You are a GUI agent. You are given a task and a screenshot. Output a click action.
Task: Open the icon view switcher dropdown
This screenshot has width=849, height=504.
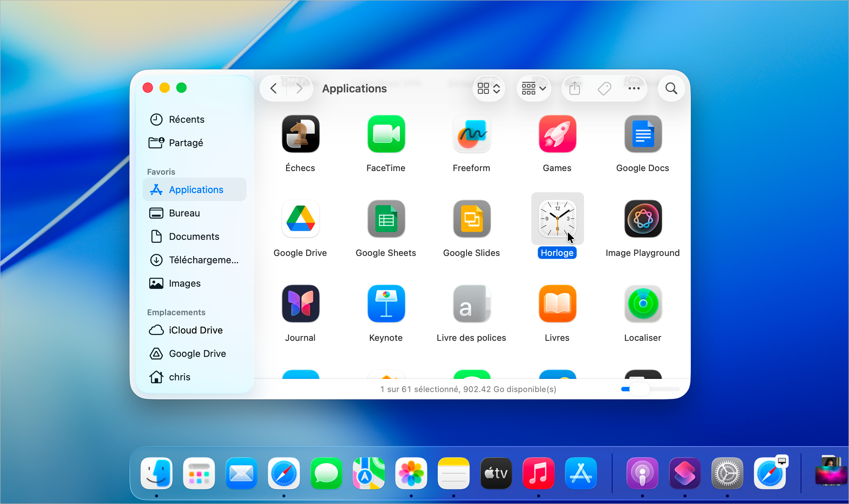tap(489, 88)
